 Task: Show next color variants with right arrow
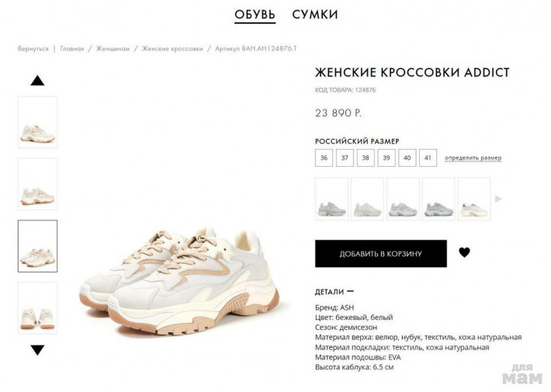pyautogui.click(x=498, y=199)
